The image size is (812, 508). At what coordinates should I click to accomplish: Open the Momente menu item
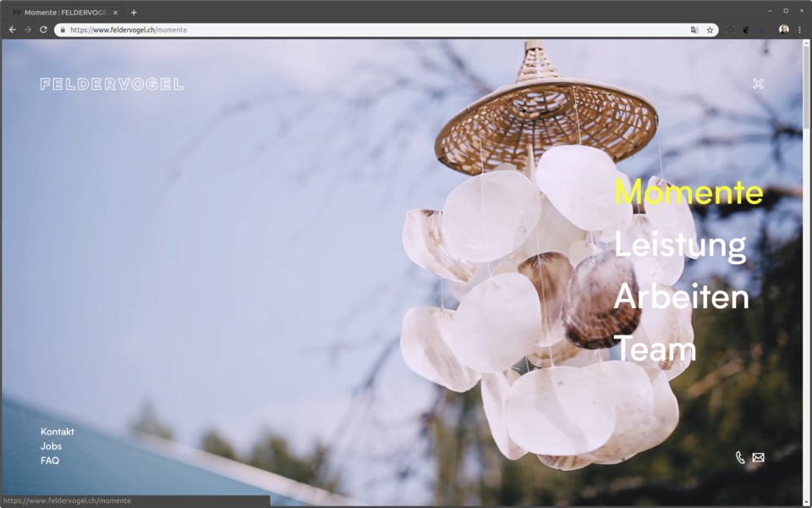[x=689, y=192]
